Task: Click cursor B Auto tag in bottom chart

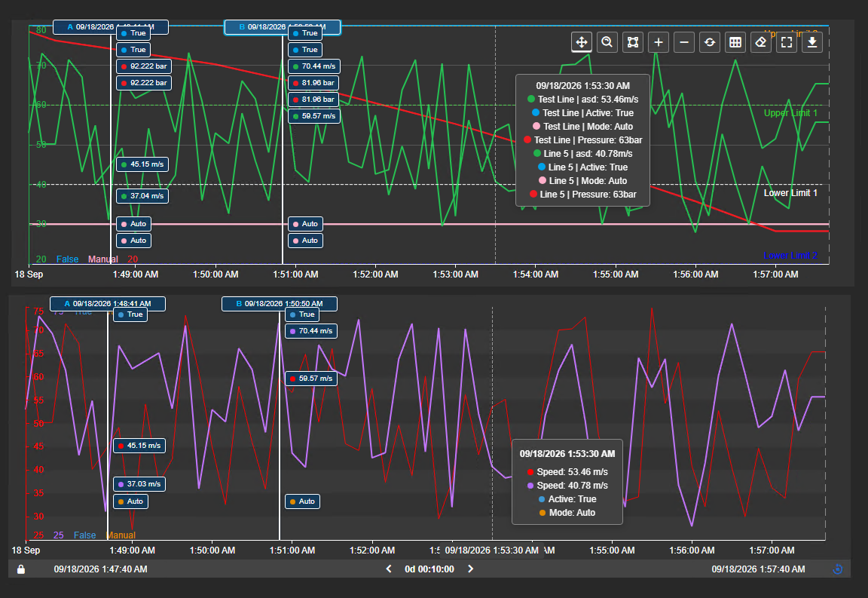Action: point(302,501)
